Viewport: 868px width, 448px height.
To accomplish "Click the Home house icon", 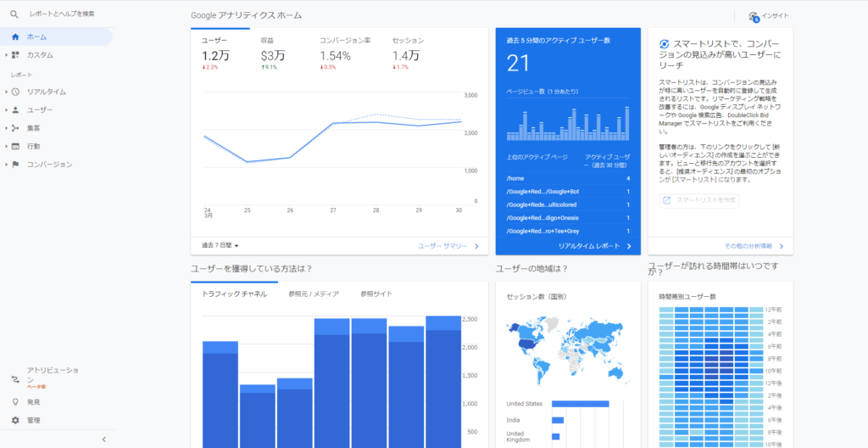I will point(15,37).
